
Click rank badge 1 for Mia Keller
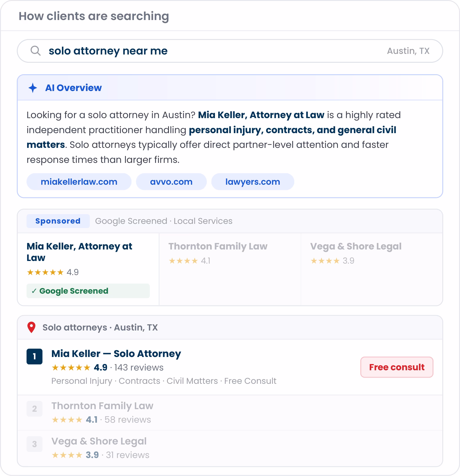point(34,356)
